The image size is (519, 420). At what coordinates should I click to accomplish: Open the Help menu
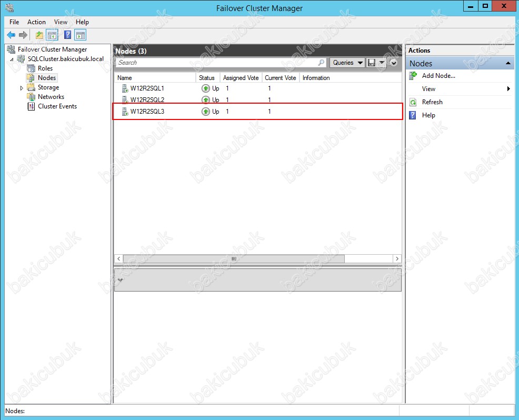pos(82,22)
